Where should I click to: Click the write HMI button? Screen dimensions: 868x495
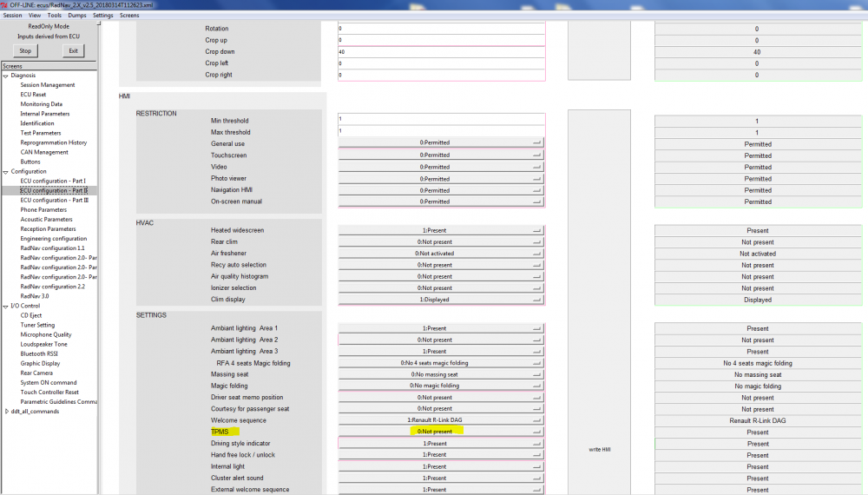tap(600, 450)
